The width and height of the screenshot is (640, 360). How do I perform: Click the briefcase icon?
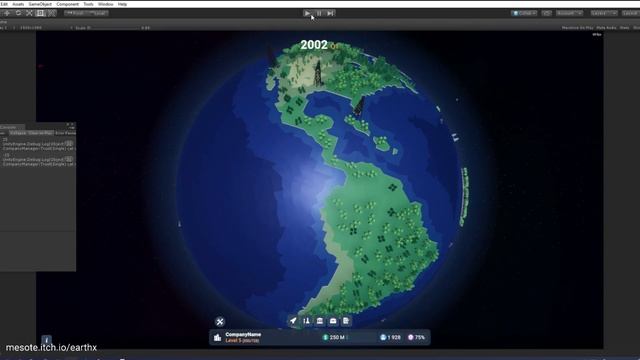tap(333, 321)
